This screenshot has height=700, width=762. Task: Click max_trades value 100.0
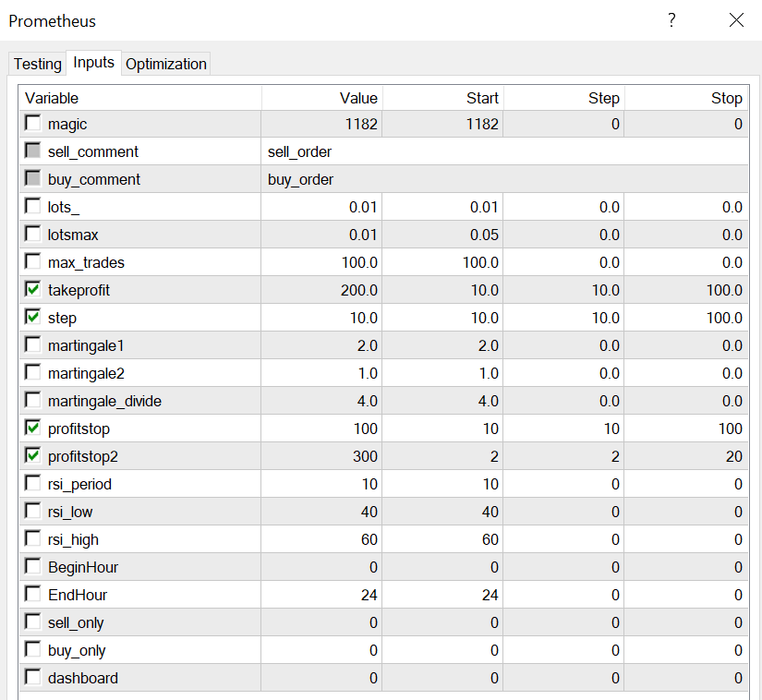[321, 262]
